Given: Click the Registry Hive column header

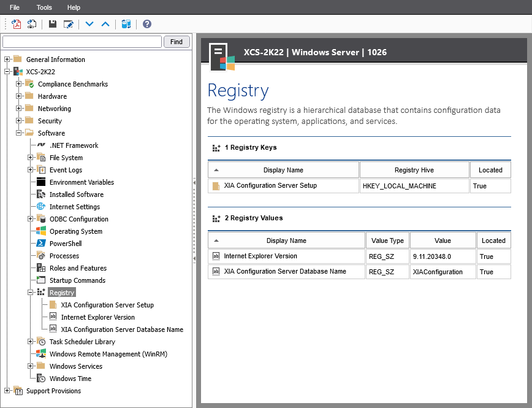Looking at the screenshot, I should [414, 170].
